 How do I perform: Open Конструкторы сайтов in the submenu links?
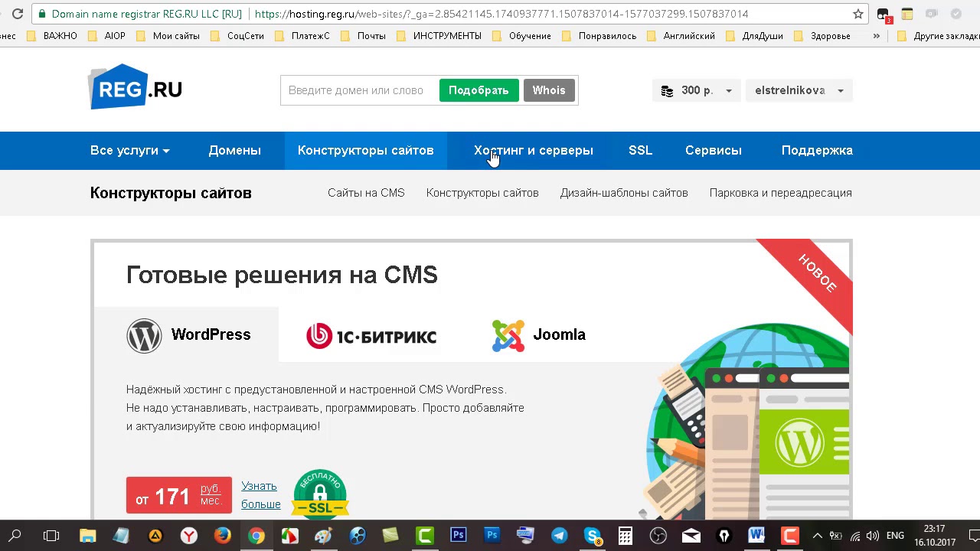tap(482, 193)
